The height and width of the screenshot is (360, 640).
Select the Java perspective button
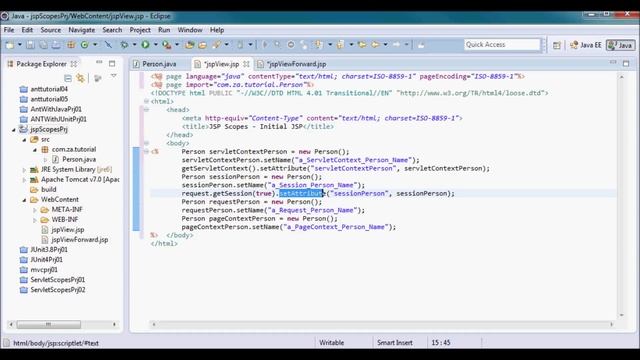(x=621, y=45)
